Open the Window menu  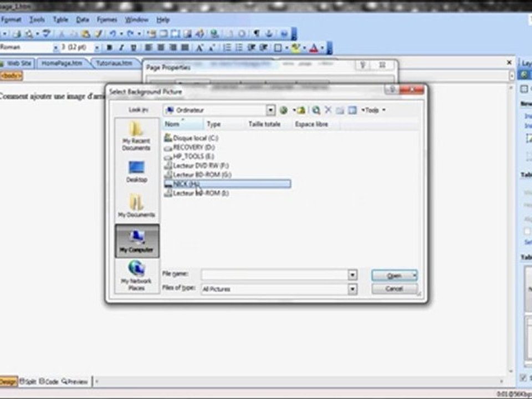tap(137, 20)
